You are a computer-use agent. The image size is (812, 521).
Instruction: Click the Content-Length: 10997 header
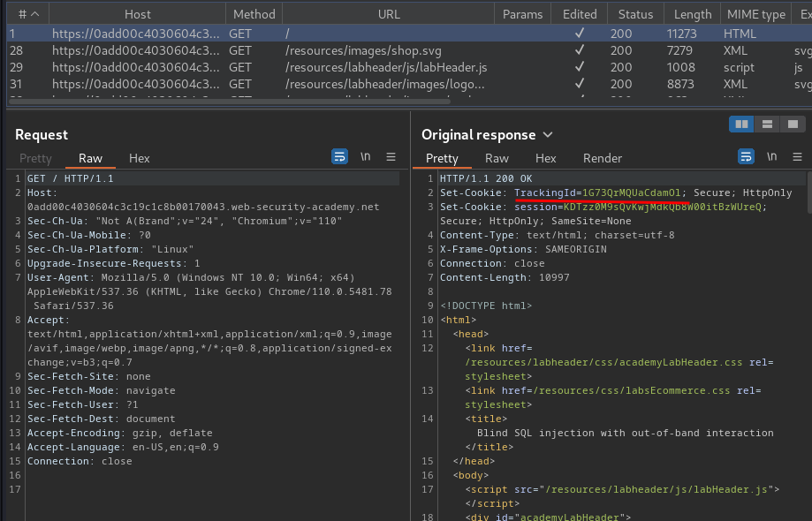point(505,278)
